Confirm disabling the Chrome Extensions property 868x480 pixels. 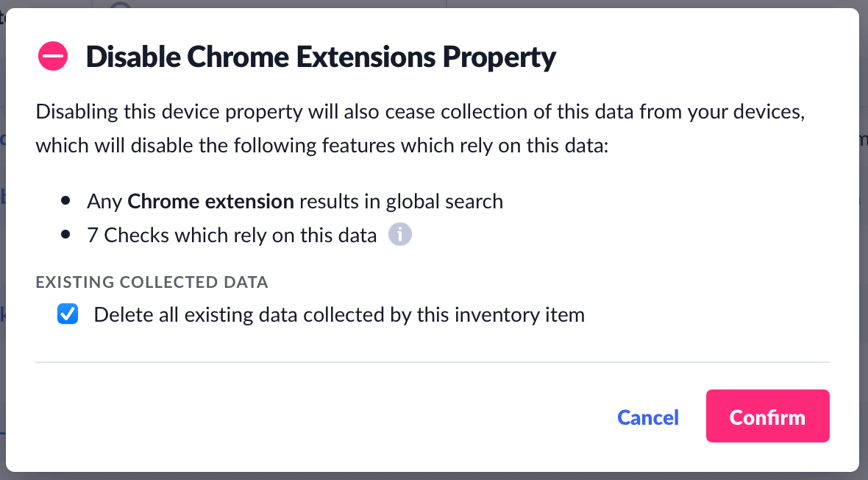(x=767, y=416)
